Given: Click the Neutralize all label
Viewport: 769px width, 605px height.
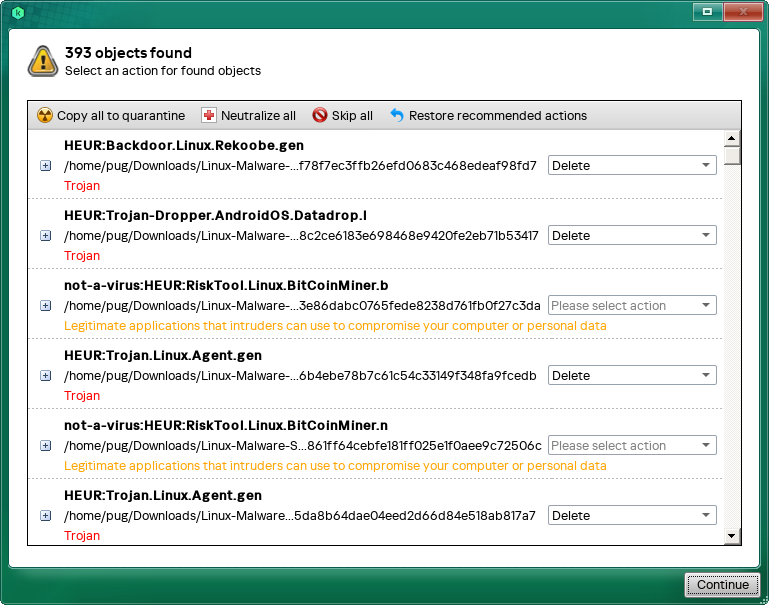Looking at the screenshot, I should point(258,116).
